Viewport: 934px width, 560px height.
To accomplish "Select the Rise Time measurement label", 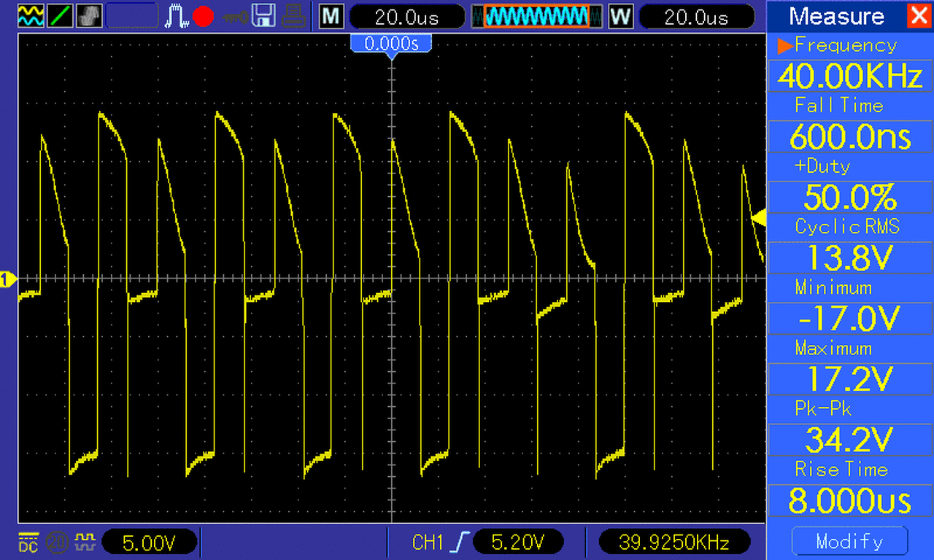I will pyautogui.click(x=841, y=469).
